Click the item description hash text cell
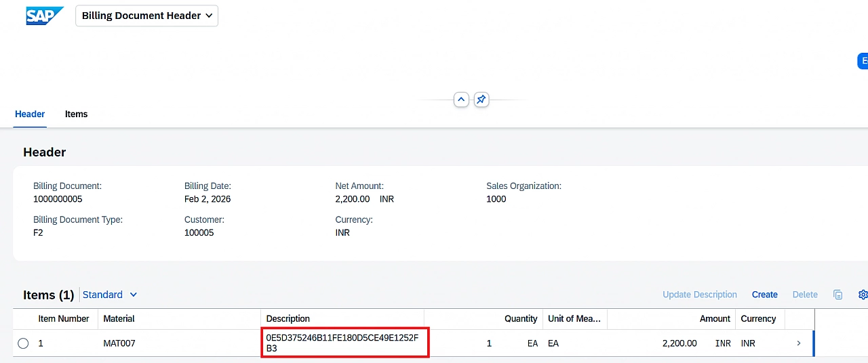The width and height of the screenshot is (868, 363). [342, 343]
